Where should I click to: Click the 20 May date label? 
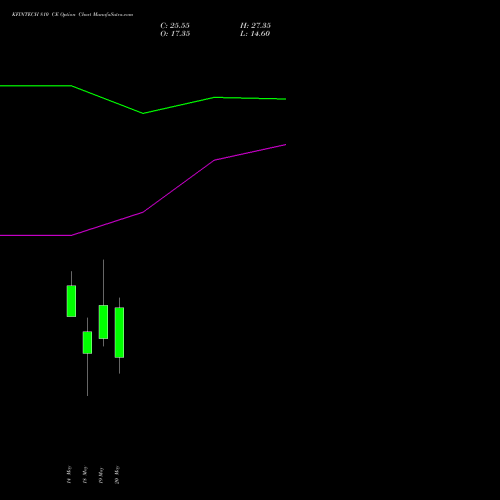(x=117, y=474)
